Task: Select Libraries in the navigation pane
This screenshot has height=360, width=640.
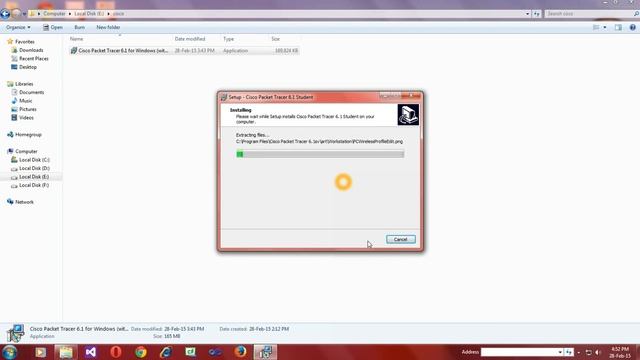Action: tap(24, 84)
